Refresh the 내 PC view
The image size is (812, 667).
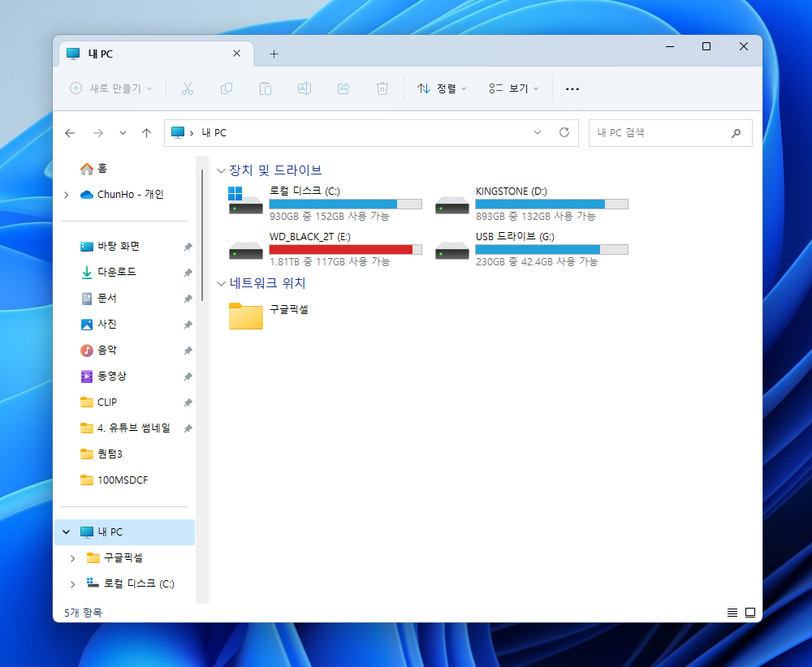(564, 132)
